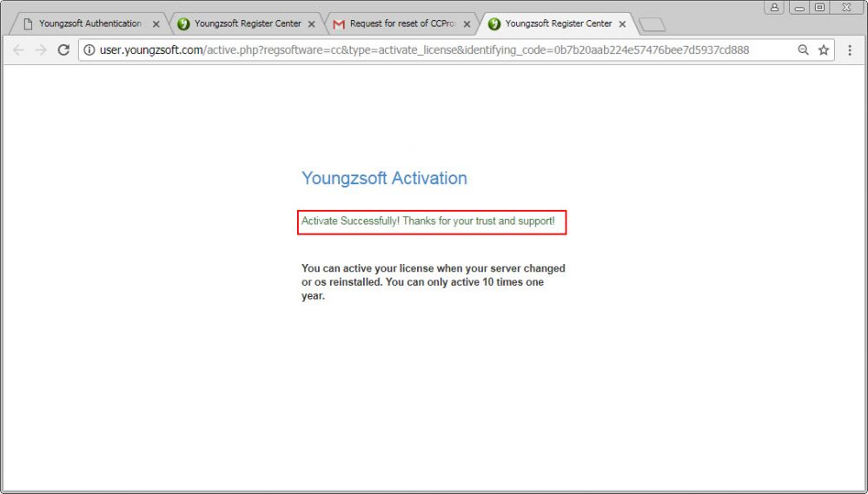Open the Chrome user profile button
868x494 pixels.
coord(774,7)
